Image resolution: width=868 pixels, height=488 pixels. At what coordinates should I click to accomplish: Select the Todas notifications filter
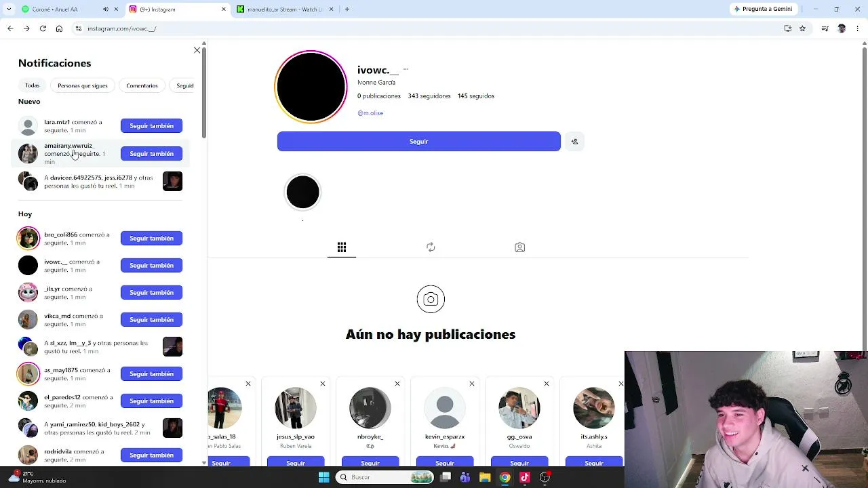coord(33,85)
